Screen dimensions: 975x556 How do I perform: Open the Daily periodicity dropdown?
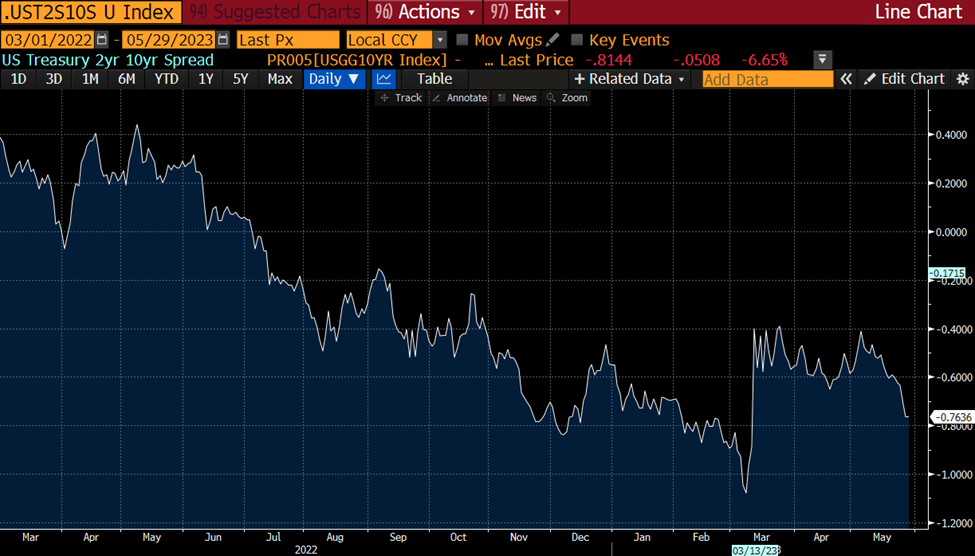click(x=335, y=79)
